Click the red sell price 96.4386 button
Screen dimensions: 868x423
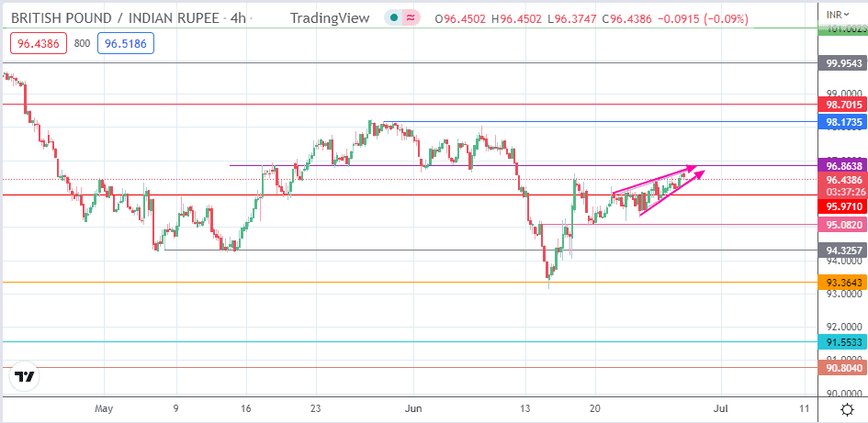(39, 44)
